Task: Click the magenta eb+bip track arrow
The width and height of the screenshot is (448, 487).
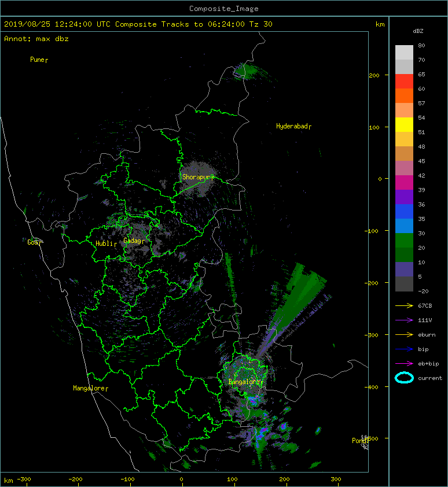Action: pos(404,364)
